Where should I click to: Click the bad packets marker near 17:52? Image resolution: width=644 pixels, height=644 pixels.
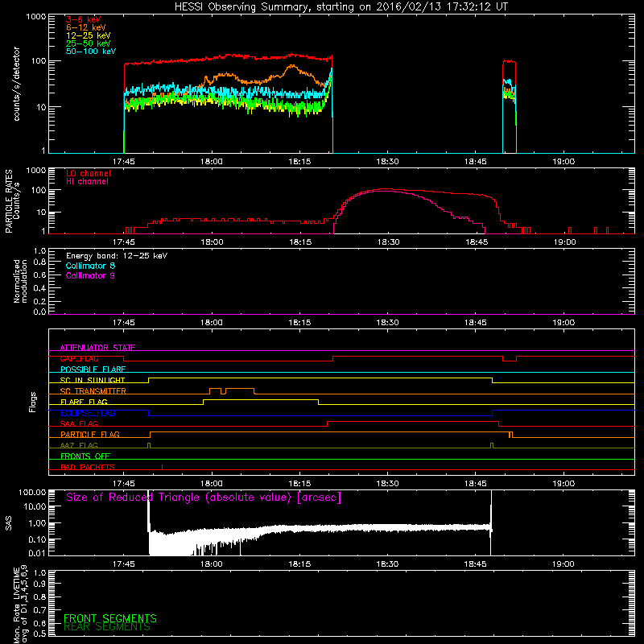pyautogui.click(x=163, y=467)
